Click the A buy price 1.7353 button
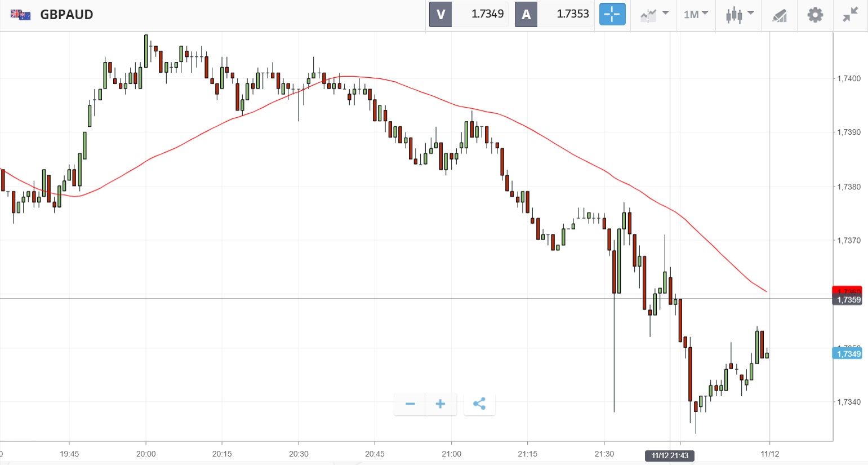This screenshot has height=465, width=868. click(554, 15)
